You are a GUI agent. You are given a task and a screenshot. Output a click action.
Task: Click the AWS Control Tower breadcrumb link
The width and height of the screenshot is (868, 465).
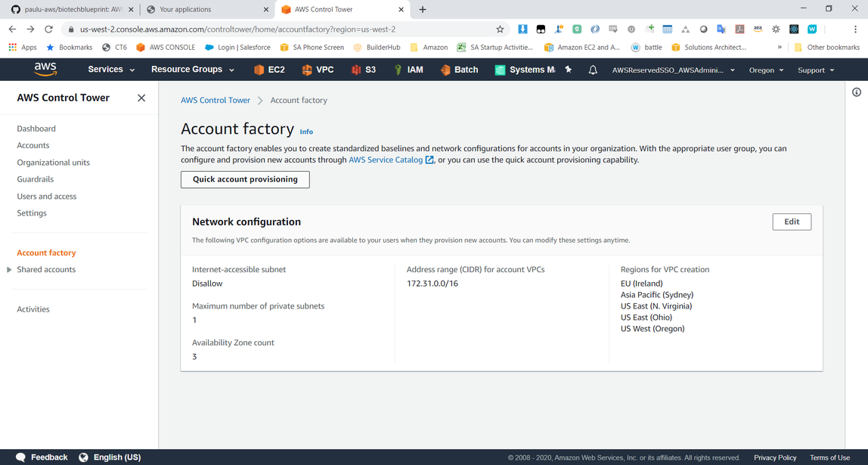pos(215,101)
